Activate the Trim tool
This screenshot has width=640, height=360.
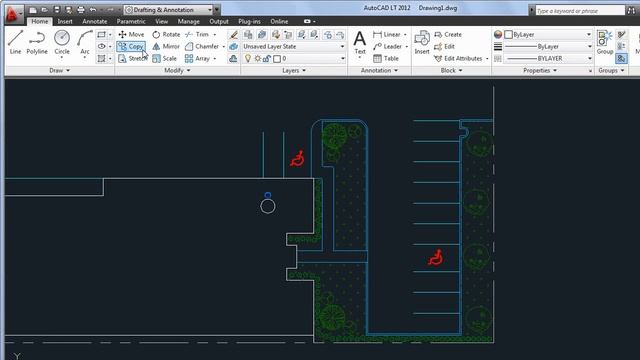pyautogui.click(x=197, y=34)
